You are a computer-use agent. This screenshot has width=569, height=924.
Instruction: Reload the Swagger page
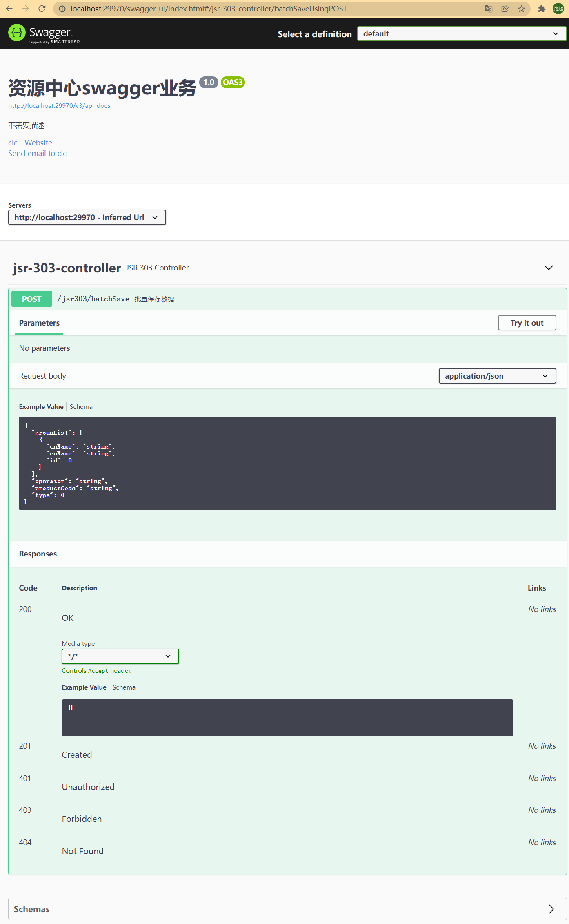pos(42,9)
